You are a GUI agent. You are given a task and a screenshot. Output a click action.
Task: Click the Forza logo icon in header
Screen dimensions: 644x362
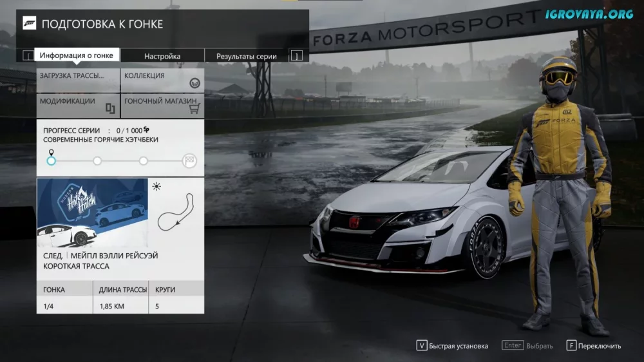[30, 24]
